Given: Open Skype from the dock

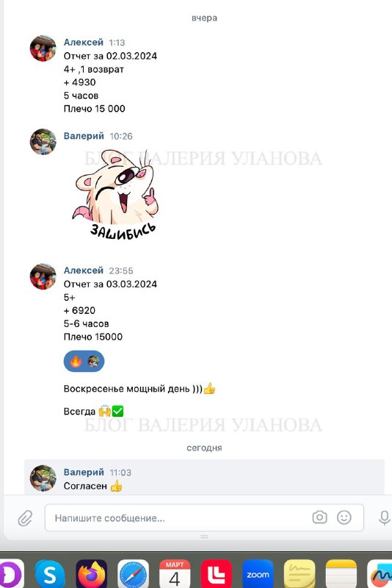Looking at the screenshot, I should click(x=50, y=574).
